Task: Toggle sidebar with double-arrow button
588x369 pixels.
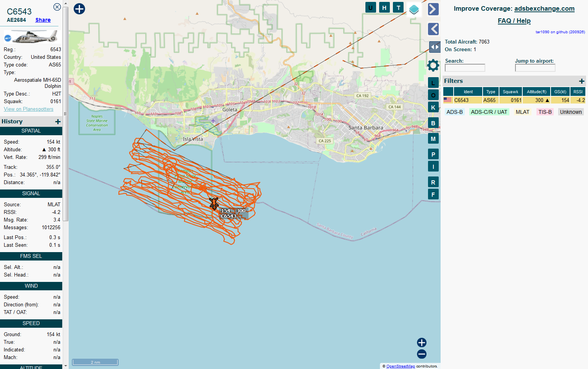Action: point(435,47)
